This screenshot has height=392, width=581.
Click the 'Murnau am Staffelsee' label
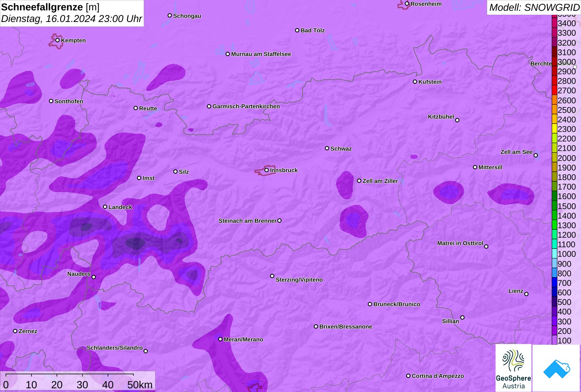(261, 54)
